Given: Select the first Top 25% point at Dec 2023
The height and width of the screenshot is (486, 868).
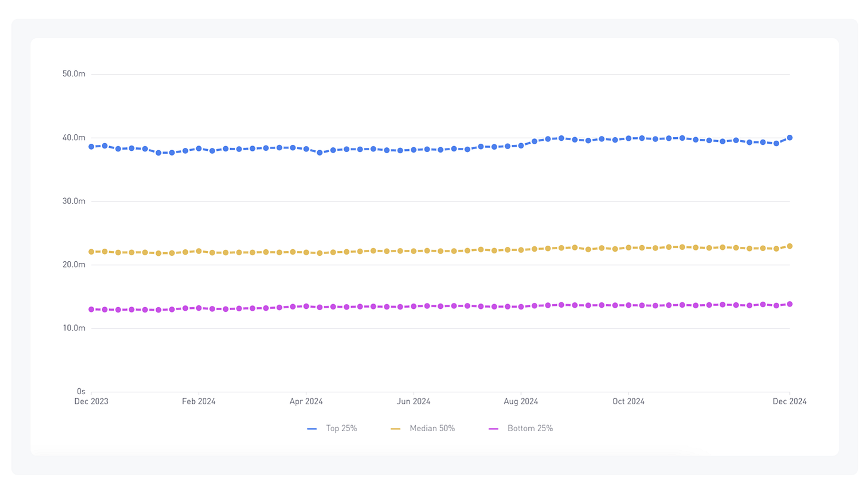Looking at the screenshot, I should point(91,147).
